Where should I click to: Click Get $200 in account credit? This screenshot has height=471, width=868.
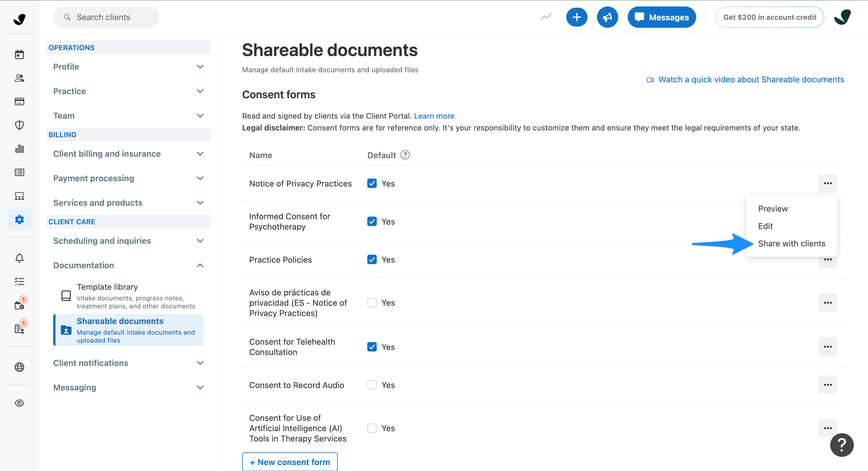(x=769, y=17)
